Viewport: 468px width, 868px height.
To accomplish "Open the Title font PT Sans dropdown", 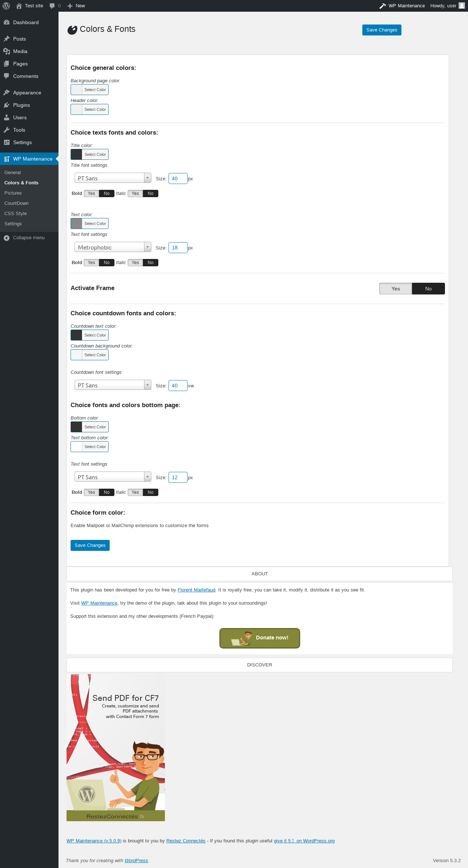I will pos(113,178).
